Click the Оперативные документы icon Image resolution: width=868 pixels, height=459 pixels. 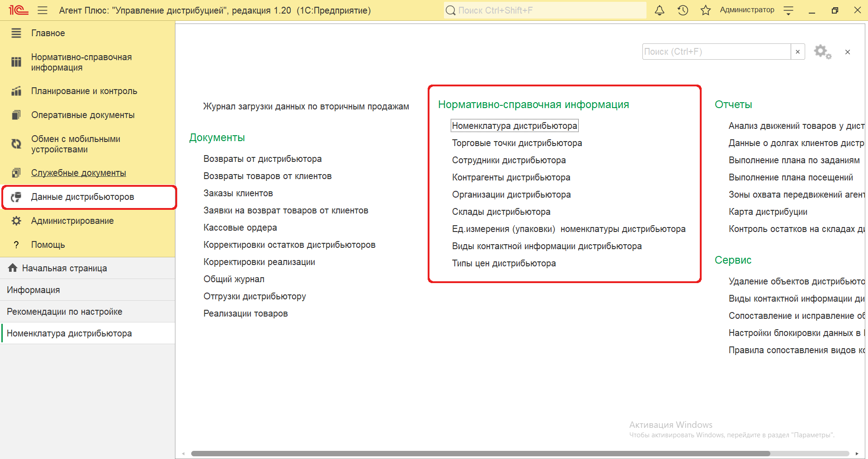point(16,115)
